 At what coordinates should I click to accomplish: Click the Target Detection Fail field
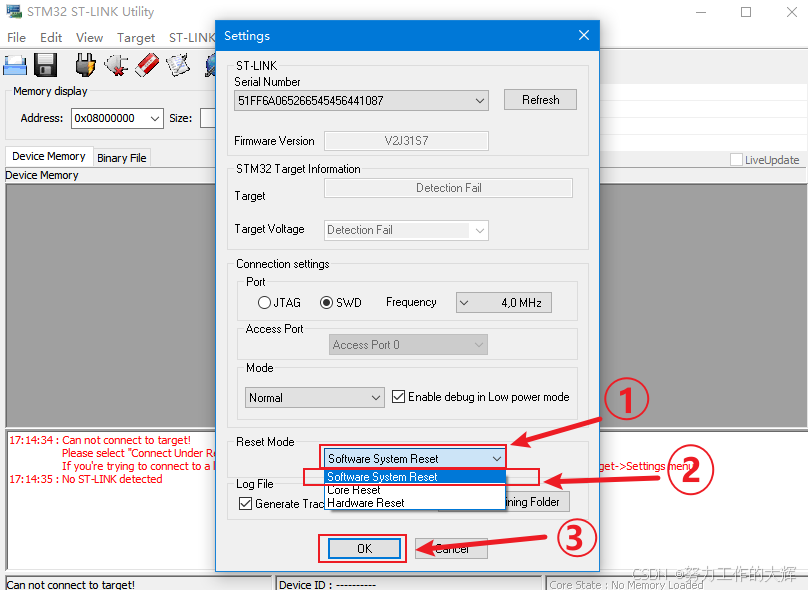[x=448, y=188]
